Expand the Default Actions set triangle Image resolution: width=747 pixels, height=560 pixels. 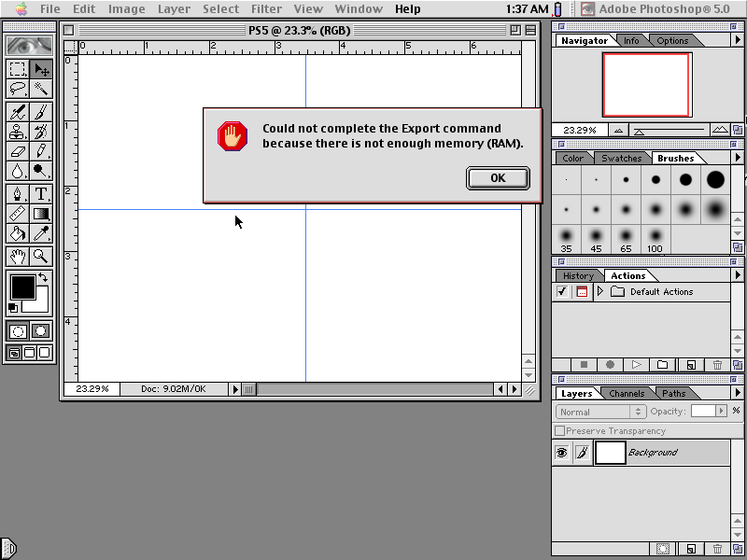click(600, 291)
